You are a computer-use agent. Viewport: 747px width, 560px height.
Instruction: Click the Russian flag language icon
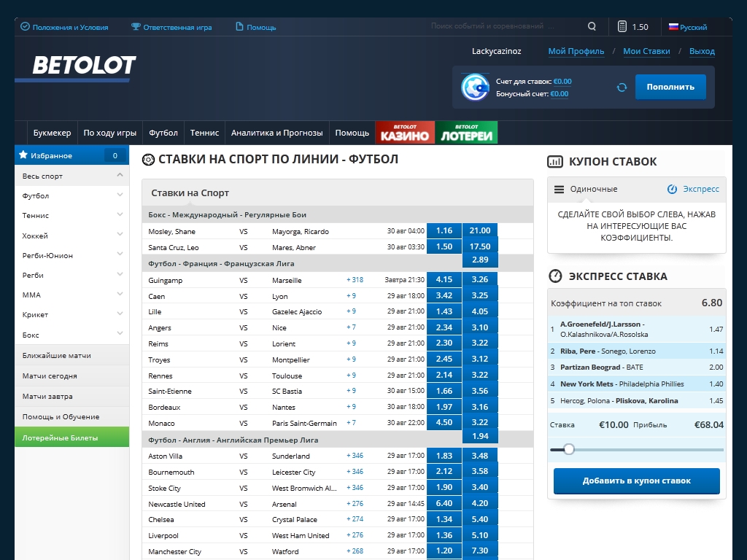click(673, 27)
